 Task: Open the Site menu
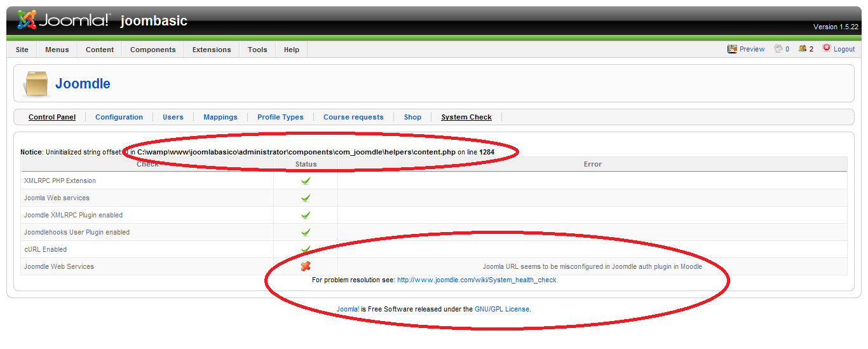pyautogui.click(x=22, y=50)
